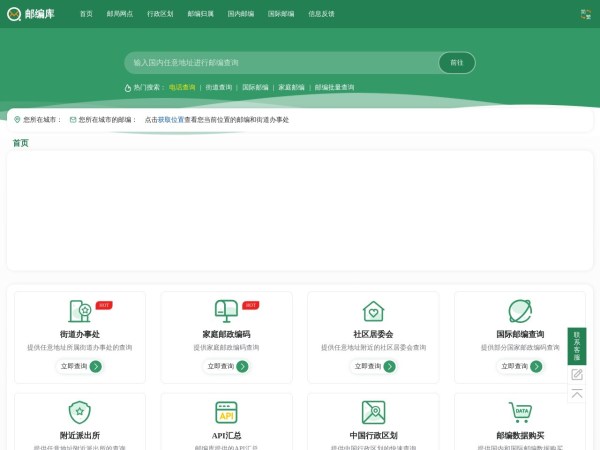600x450 pixels.
Task: Click the feedback edit icon on right sidebar
Action: click(x=577, y=374)
